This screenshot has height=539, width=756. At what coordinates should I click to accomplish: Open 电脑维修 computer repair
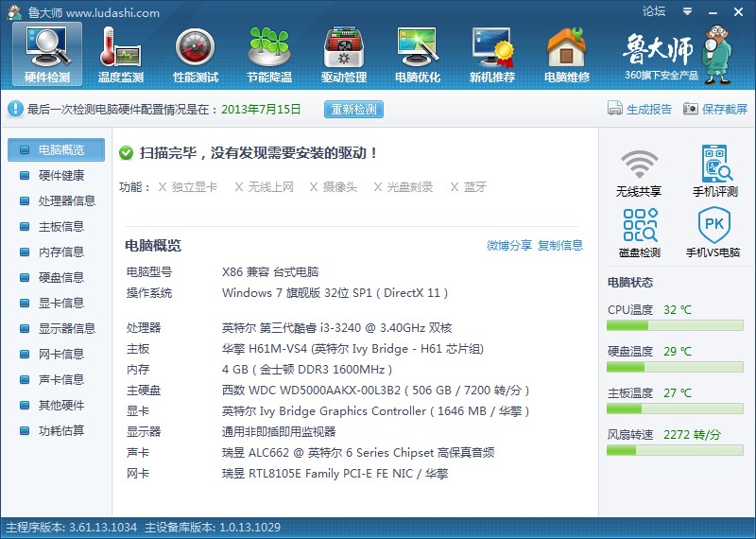point(567,55)
